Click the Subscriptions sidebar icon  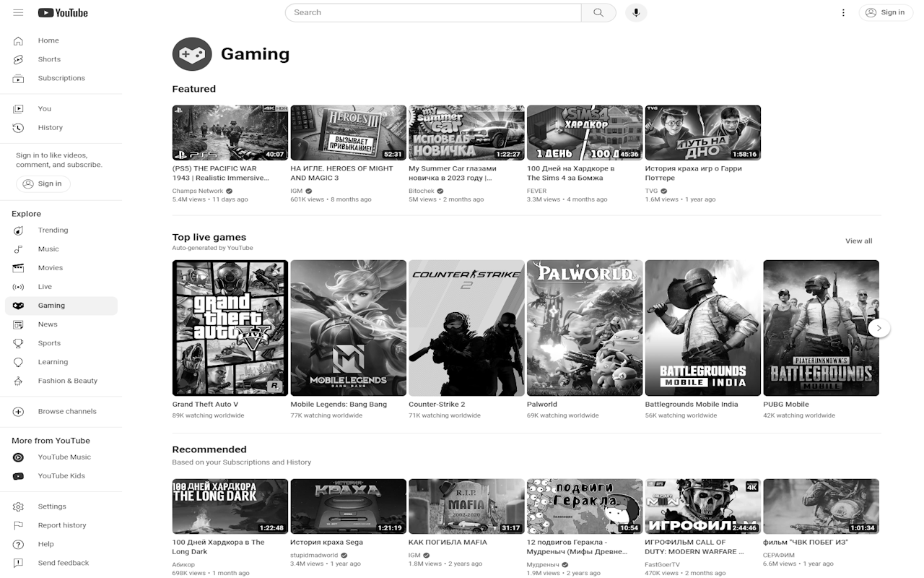point(19,78)
